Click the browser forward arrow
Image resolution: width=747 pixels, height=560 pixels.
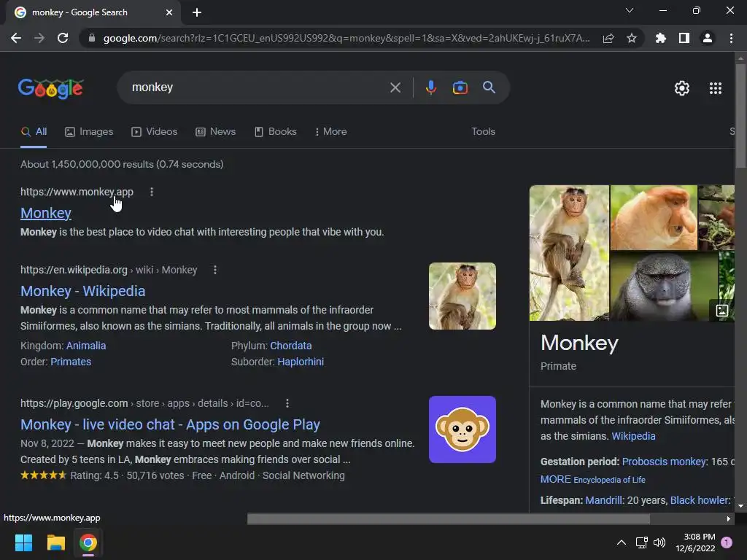pos(39,38)
